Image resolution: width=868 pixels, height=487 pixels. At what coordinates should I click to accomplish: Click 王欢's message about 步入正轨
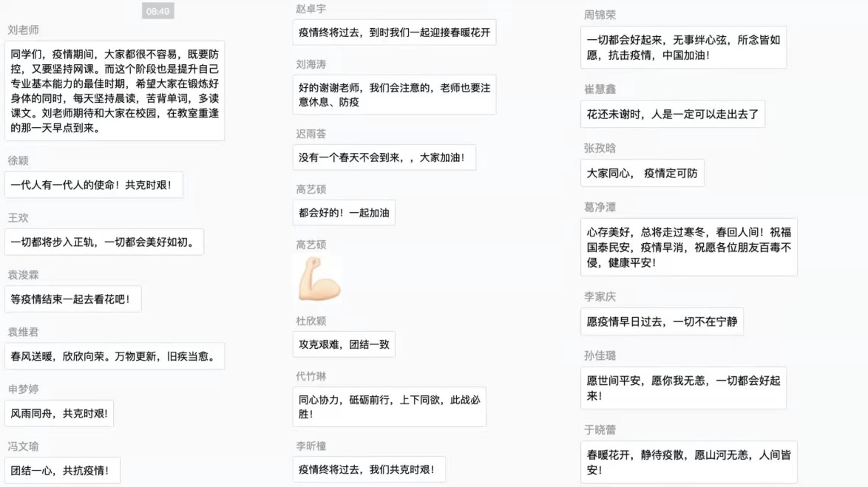coord(104,242)
